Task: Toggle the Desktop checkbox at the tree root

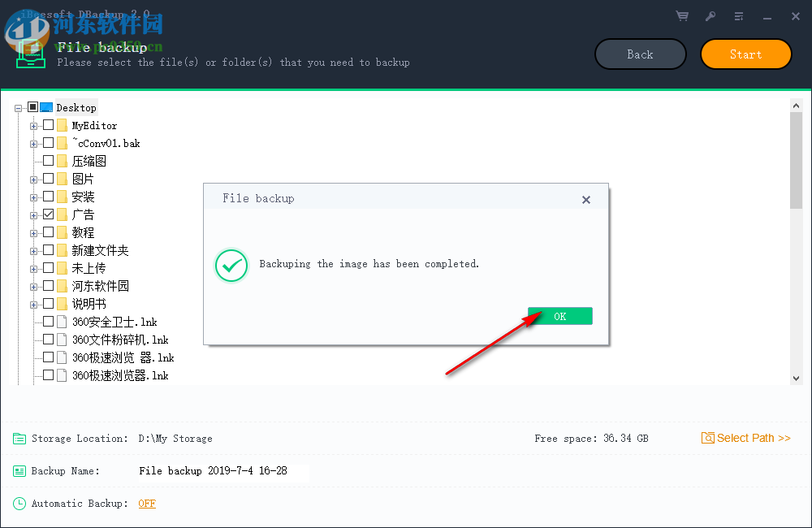Action: (34, 106)
